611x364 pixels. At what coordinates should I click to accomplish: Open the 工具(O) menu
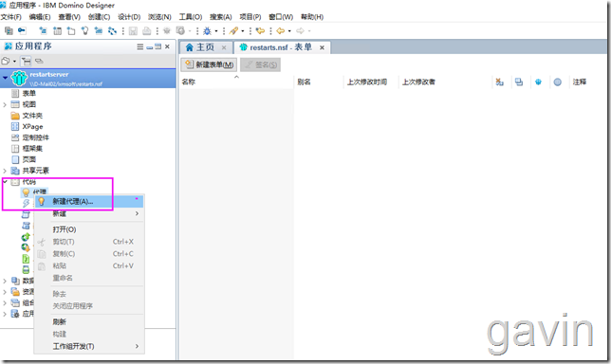pyautogui.click(x=191, y=17)
